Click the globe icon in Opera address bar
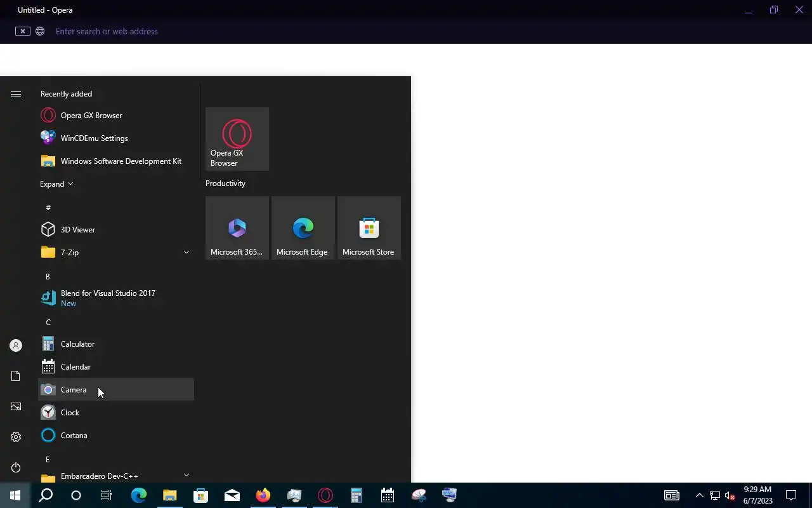 pyautogui.click(x=40, y=31)
